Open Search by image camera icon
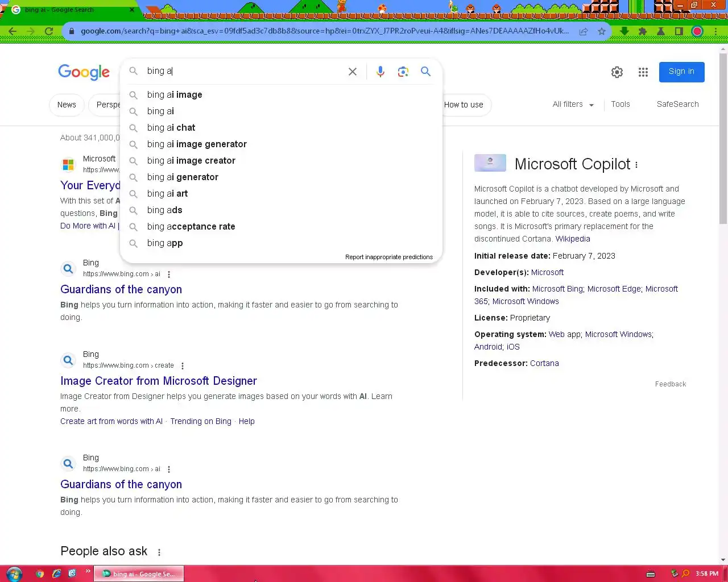Image resolution: width=728 pixels, height=582 pixels. point(403,72)
